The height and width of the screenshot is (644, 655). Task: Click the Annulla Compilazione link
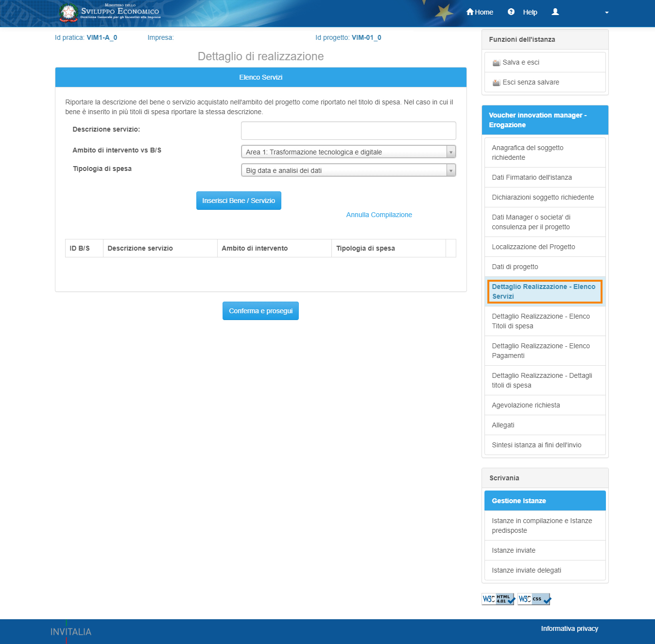(379, 215)
